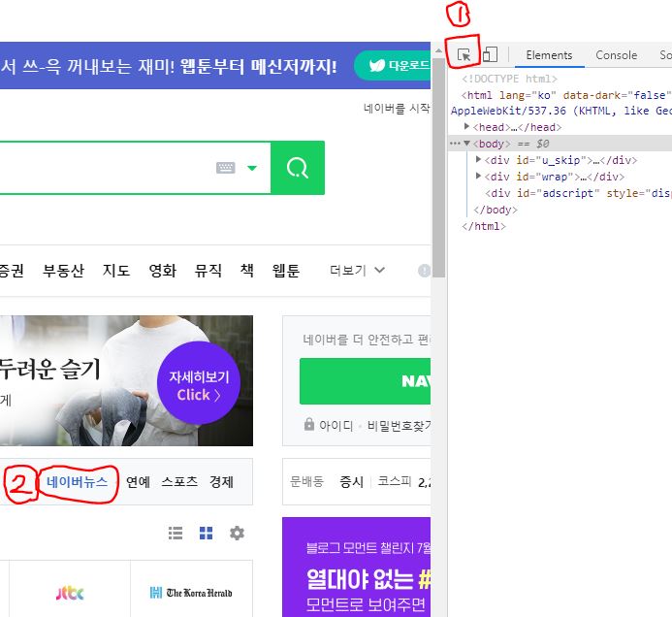Expand the head element node
672x617 pixels.
click(x=466, y=126)
